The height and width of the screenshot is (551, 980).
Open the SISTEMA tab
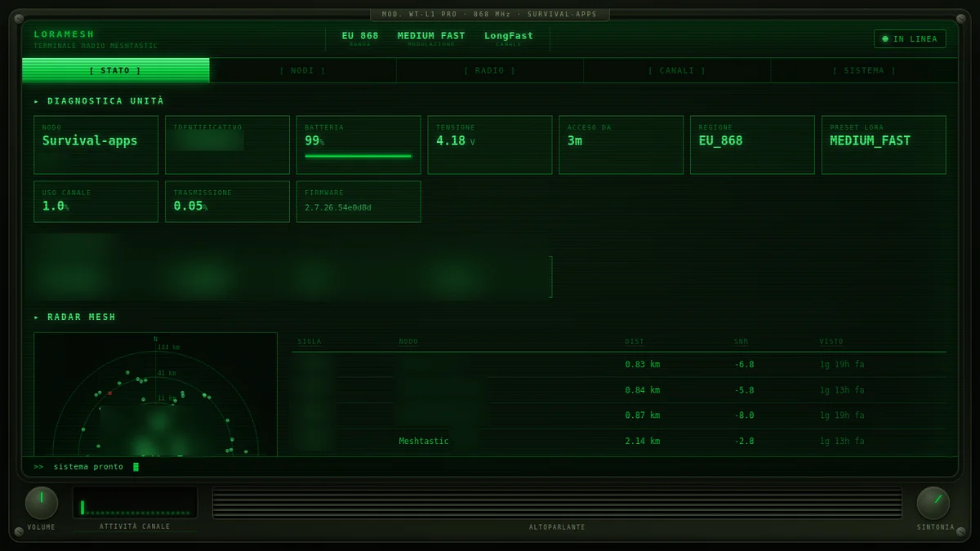coord(864,70)
